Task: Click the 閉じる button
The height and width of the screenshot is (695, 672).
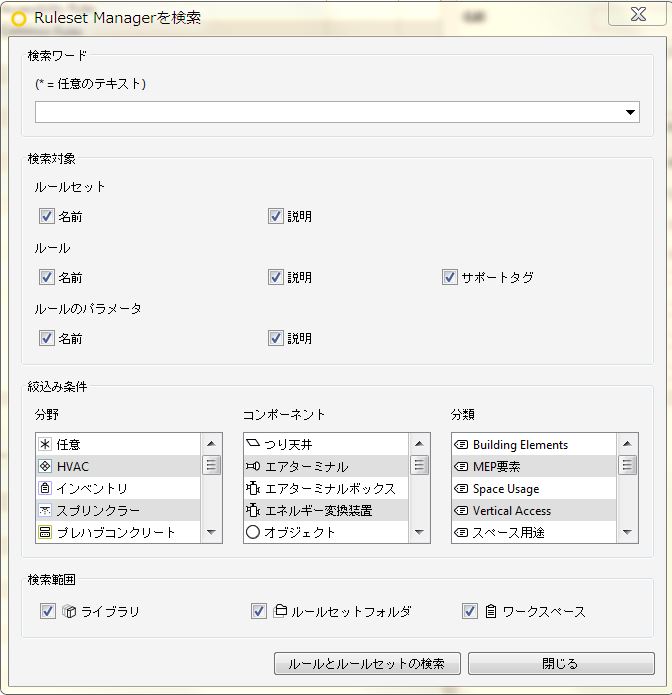Action: [x=561, y=664]
